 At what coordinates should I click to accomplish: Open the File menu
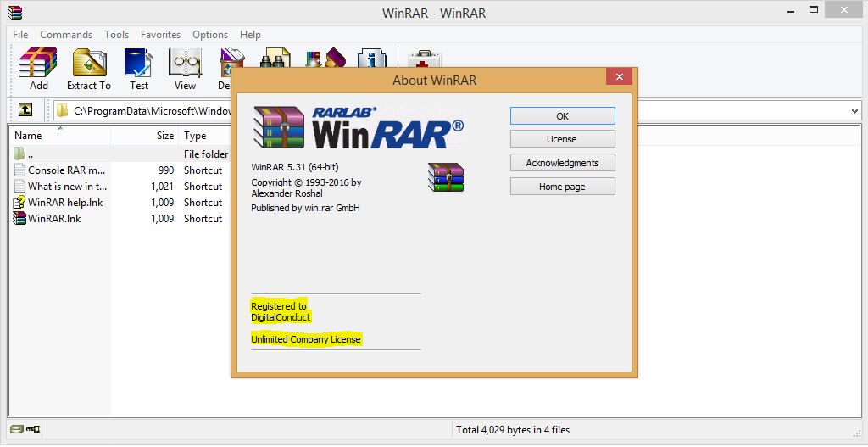pos(20,34)
